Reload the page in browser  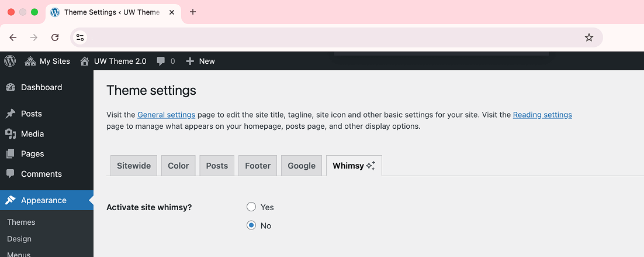coord(55,37)
